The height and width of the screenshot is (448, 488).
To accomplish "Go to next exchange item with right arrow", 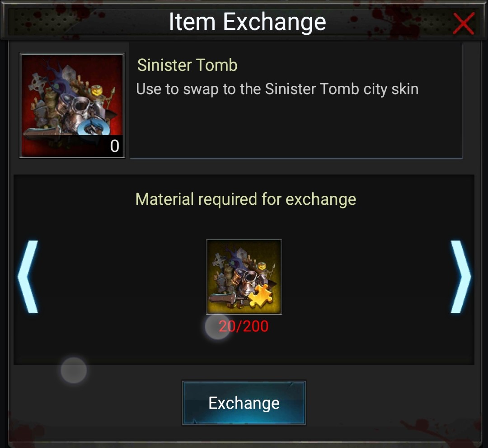I will point(460,277).
